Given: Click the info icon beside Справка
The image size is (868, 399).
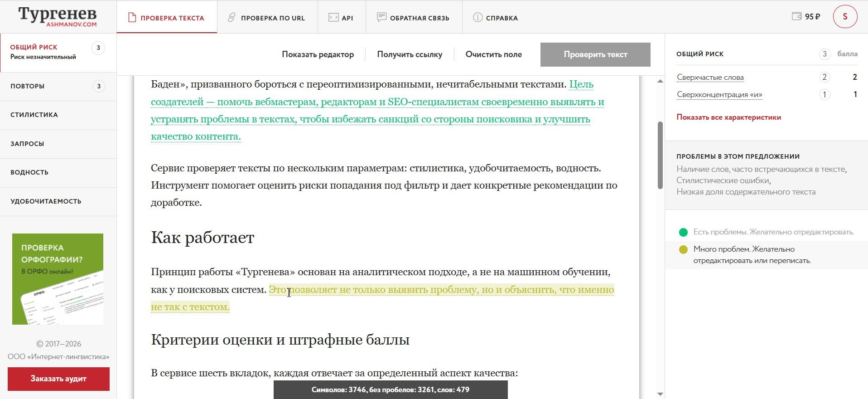Looking at the screenshot, I should 477,18.
